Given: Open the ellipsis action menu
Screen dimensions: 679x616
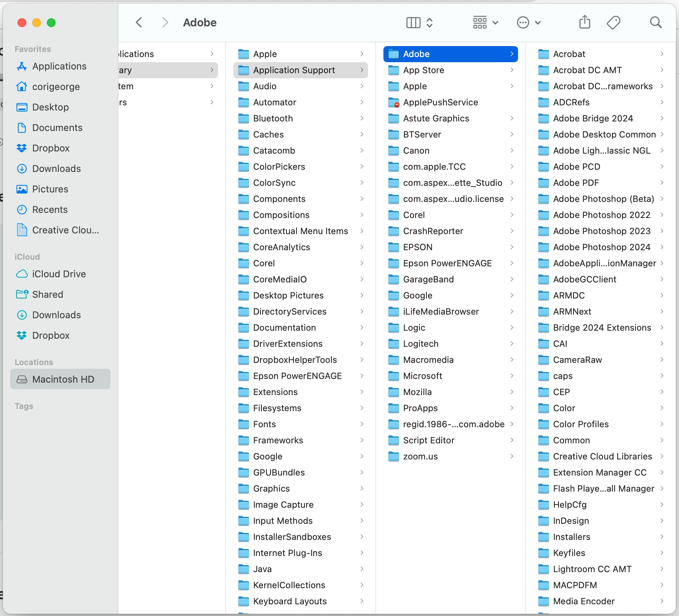Looking at the screenshot, I should [x=529, y=23].
